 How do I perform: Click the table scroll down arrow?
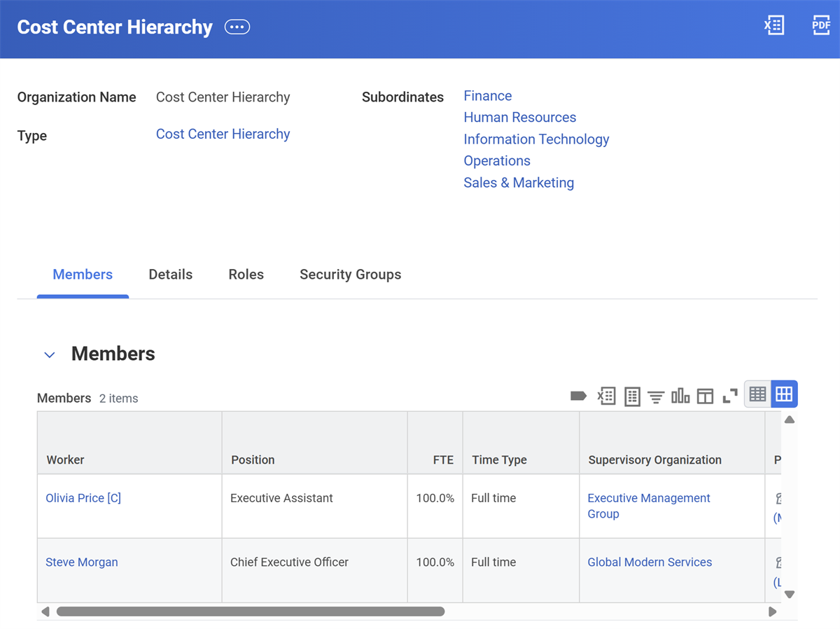(790, 594)
